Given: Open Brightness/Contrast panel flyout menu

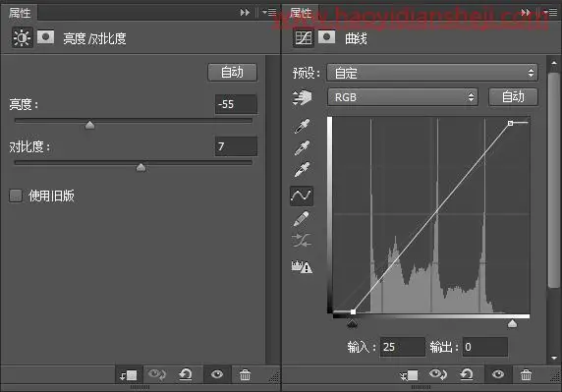Looking at the screenshot, I should pos(269,13).
